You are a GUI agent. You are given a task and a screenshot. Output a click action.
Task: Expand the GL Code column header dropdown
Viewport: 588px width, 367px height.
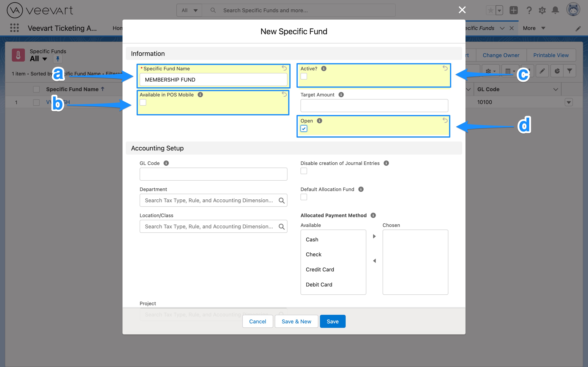coord(556,89)
